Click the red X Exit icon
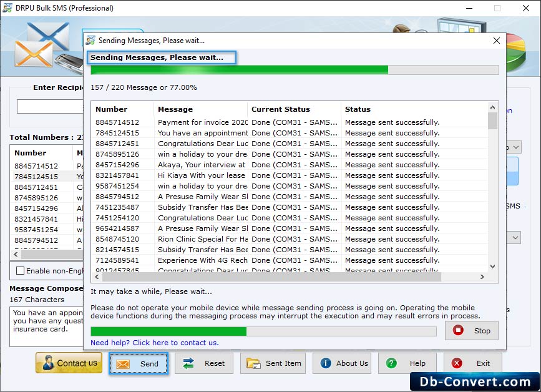Screen dimensions: 541x392 [457, 363]
